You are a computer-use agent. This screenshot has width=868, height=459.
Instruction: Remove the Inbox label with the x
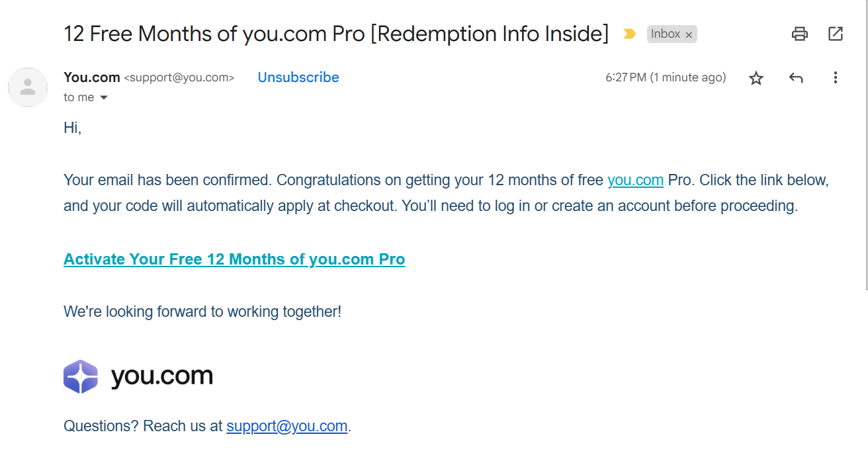click(x=689, y=35)
